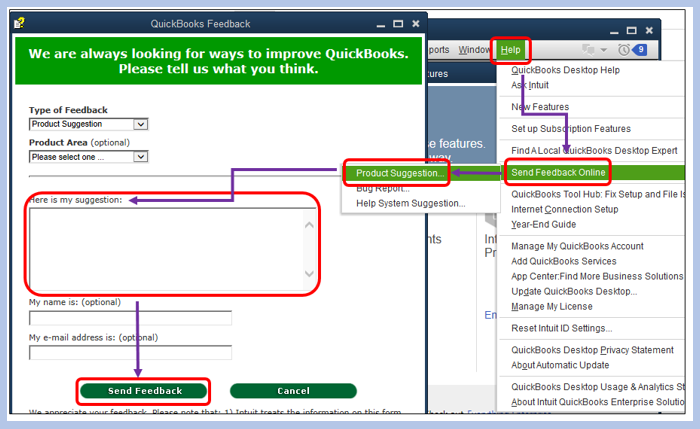Choose Manage My License
This screenshot has height=429, width=700.
tap(552, 307)
